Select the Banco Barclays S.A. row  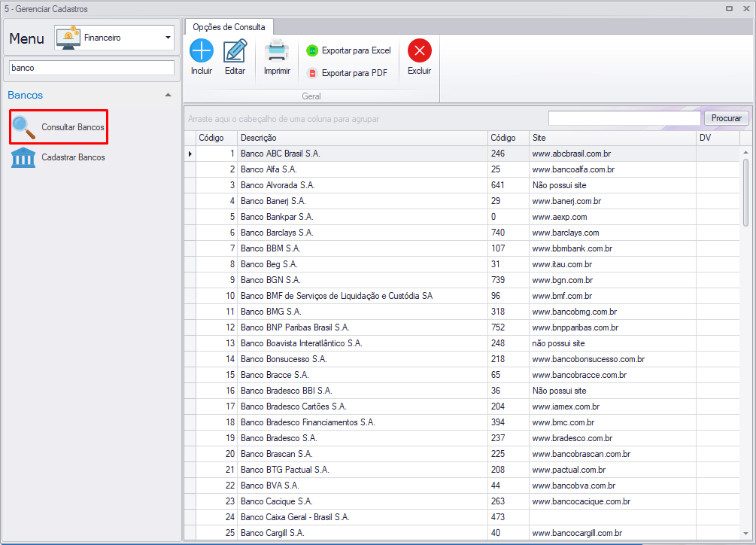tap(462, 233)
